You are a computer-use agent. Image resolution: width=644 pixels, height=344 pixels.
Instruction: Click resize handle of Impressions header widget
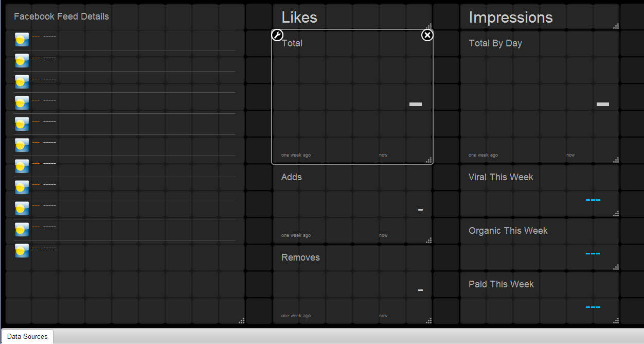click(x=616, y=26)
